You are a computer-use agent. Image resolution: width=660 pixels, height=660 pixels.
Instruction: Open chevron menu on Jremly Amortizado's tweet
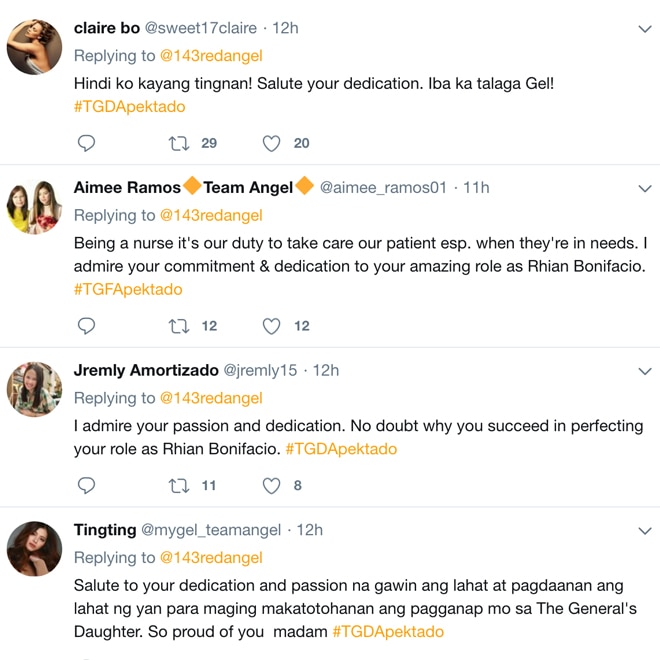click(645, 371)
